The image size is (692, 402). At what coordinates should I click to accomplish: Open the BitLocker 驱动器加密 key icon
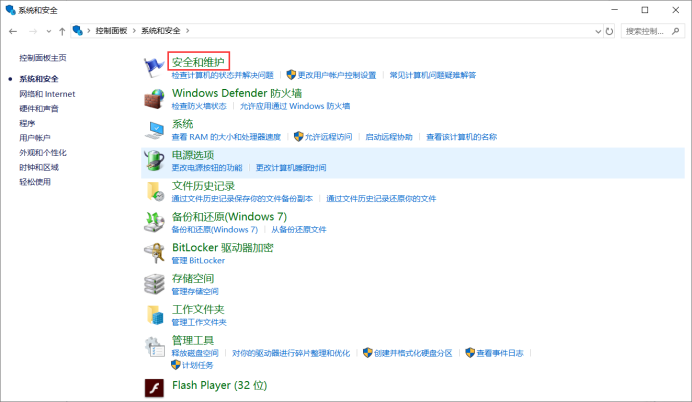[155, 253]
